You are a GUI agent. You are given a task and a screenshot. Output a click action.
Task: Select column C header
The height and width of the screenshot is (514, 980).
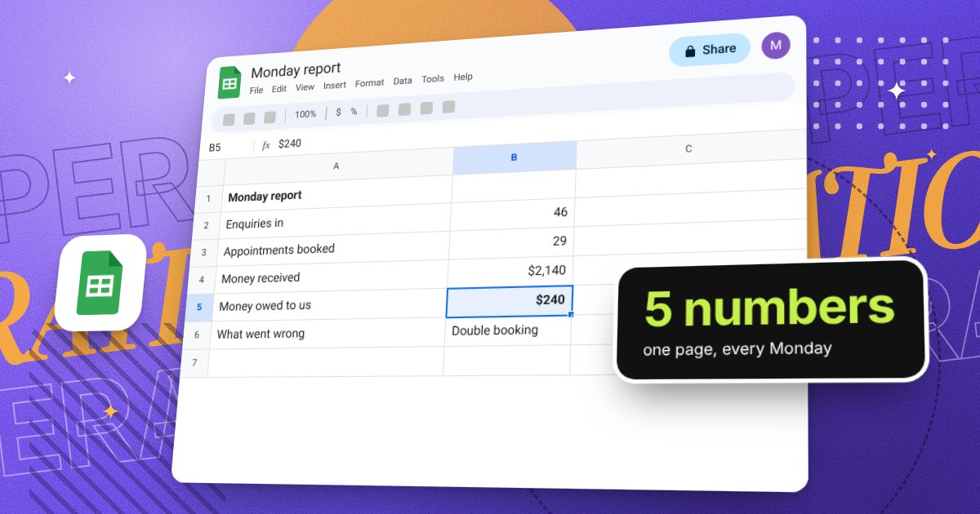point(688,148)
